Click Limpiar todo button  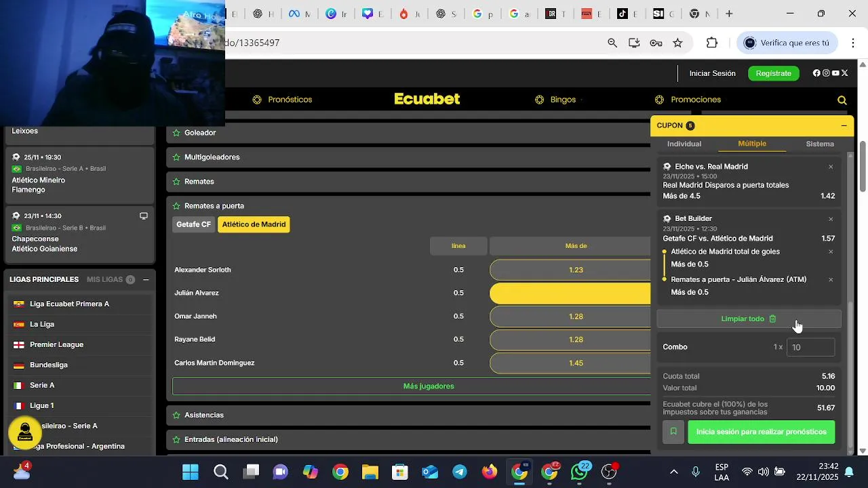[x=749, y=319]
